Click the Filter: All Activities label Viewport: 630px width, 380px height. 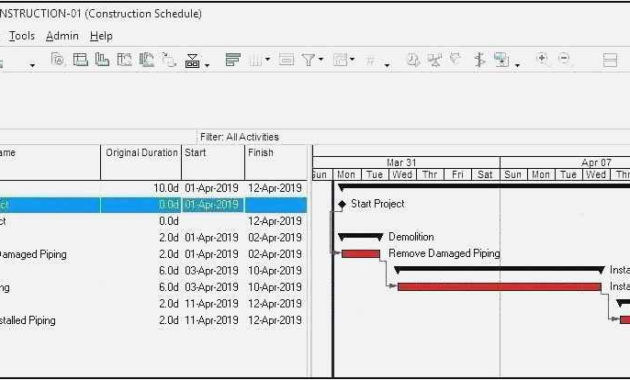239,137
